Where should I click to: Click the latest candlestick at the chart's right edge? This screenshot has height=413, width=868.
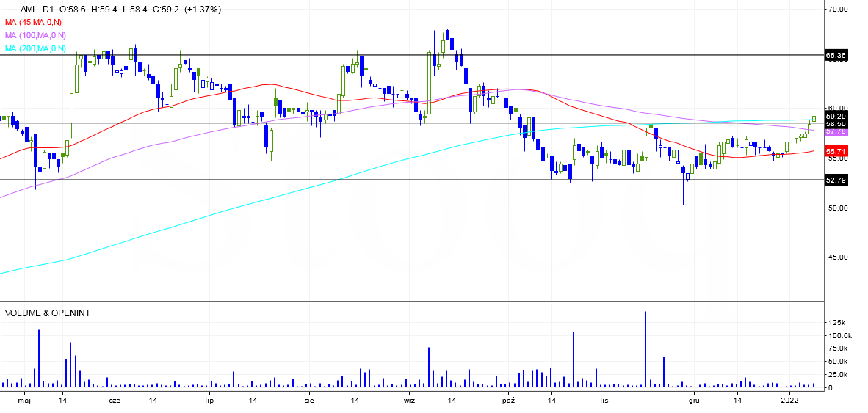(x=814, y=118)
